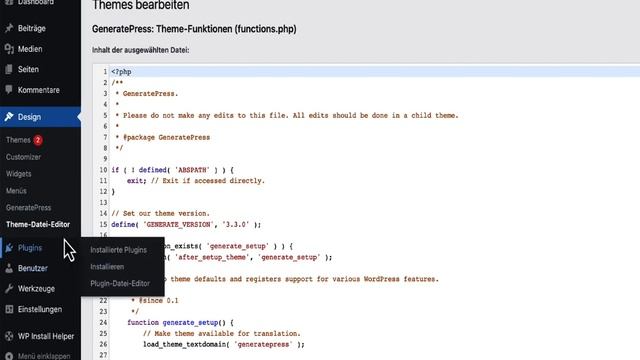640x360 pixels.
Task: Click the Werkzeuge wrench icon
Action: click(9, 289)
